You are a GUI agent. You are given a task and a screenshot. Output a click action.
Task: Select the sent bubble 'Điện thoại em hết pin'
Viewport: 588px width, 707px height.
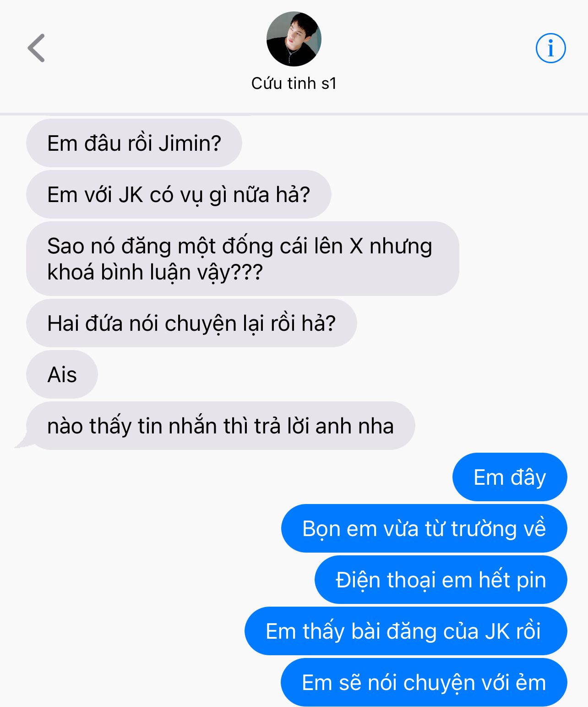pyautogui.click(x=441, y=580)
